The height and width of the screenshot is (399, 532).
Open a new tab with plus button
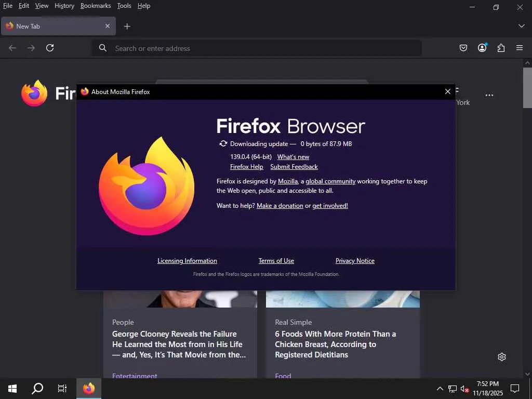click(x=127, y=26)
